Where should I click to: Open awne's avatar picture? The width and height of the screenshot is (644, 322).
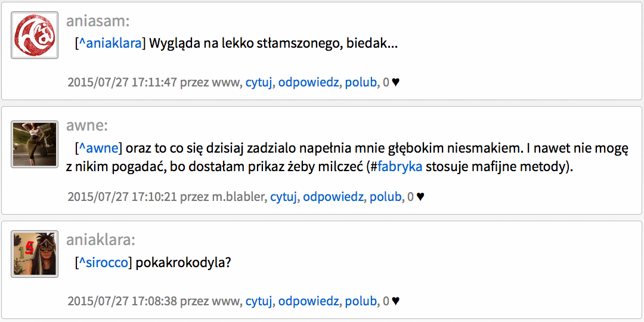tap(35, 144)
